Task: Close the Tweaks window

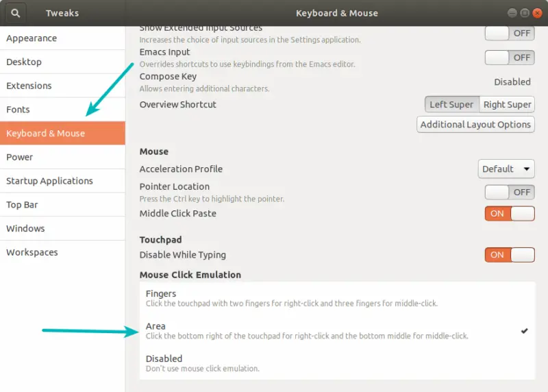Action: (x=537, y=13)
